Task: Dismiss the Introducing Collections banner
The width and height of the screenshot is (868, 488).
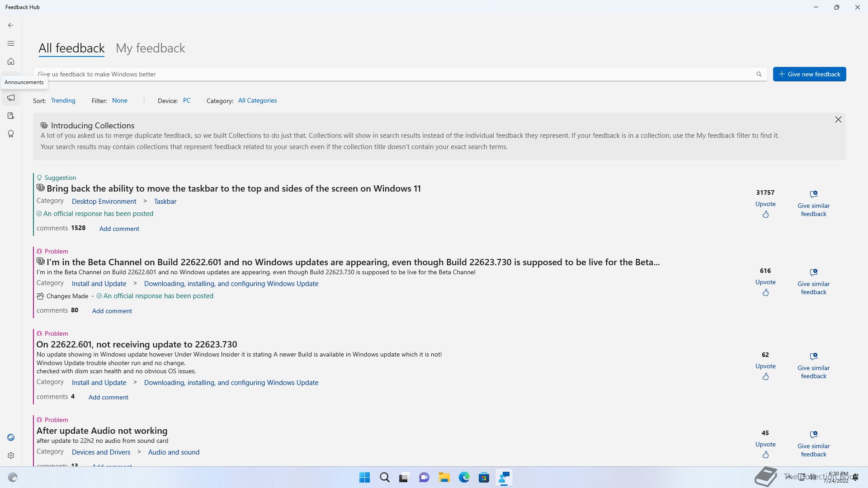Action: click(x=838, y=119)
